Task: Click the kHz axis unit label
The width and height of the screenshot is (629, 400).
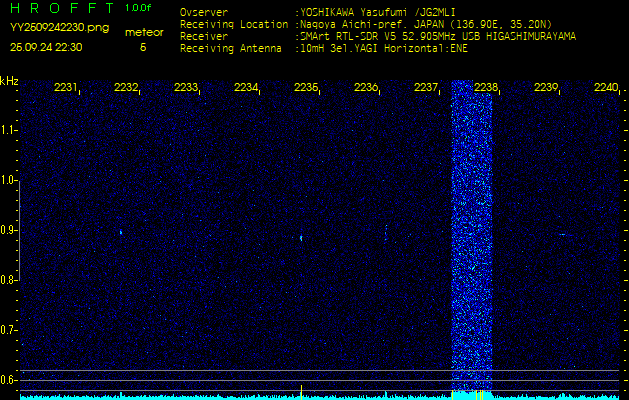Action: pyautogui.click(x=9, y=81)
